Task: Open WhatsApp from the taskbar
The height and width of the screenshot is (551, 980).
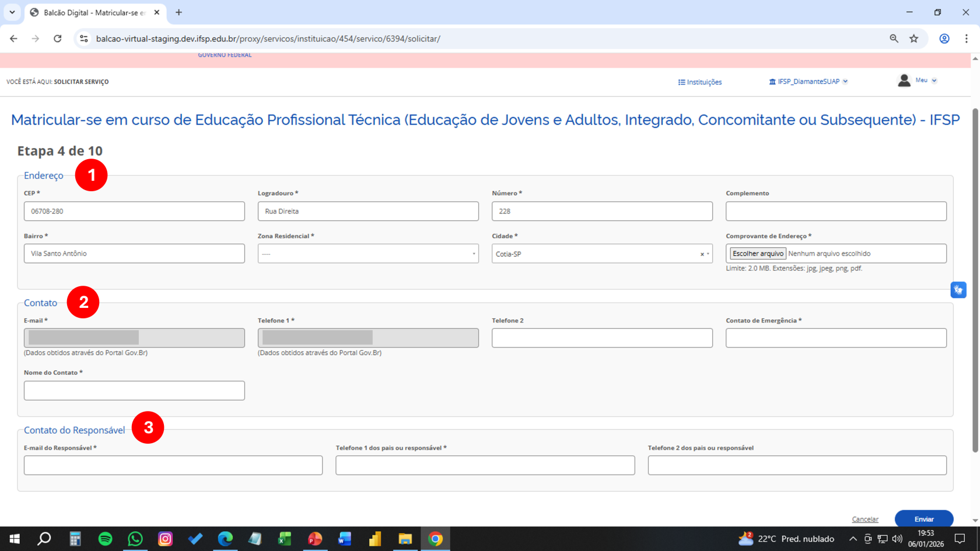Action: (135, 539)
